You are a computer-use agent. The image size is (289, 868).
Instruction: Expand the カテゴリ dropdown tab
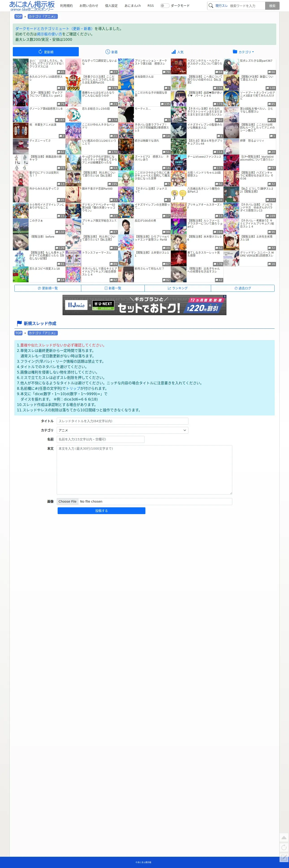243,52
